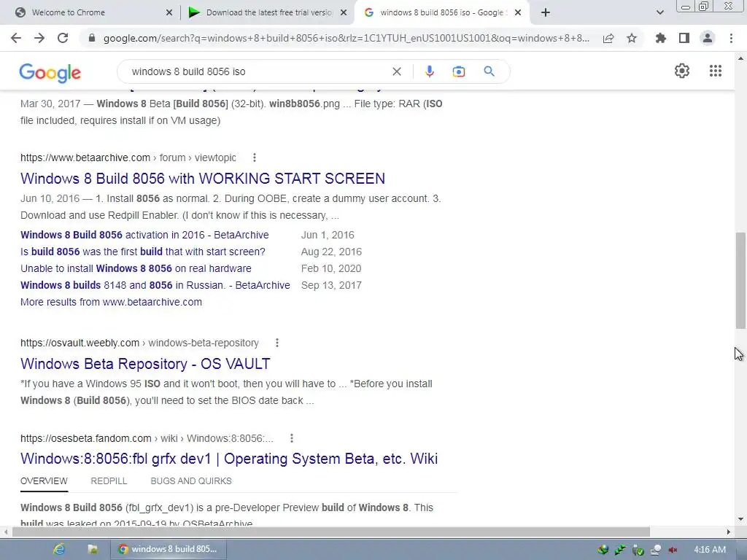Image resolution: width=747 pixels, height=560 pixels.
Task: Open Chrome side panel icon
Action: (684, 38)
